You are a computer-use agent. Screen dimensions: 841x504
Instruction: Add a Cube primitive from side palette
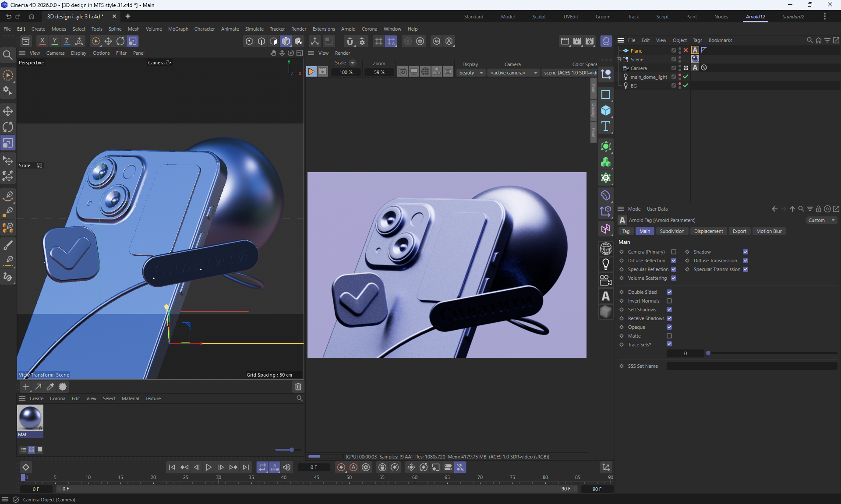[606, 110]
